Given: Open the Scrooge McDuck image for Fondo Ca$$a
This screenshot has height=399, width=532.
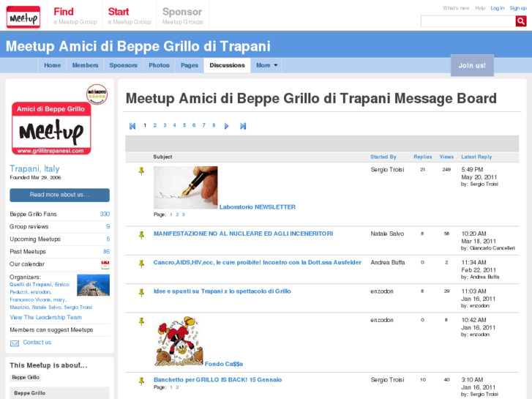Looking at the screenshot, I should point(179,341).
